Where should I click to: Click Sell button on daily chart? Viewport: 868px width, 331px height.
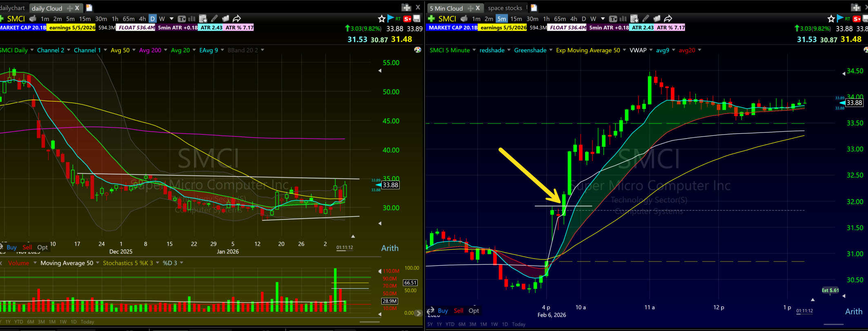27,247
